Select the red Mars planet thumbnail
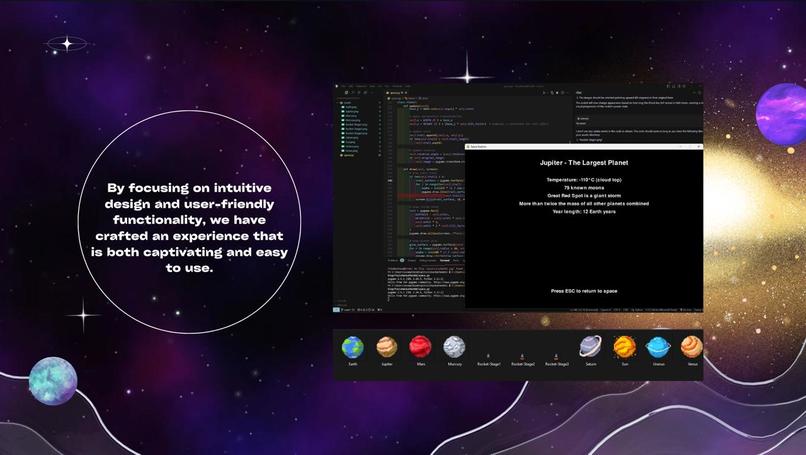Screen dimensions: 806x455 click(420, 347)
